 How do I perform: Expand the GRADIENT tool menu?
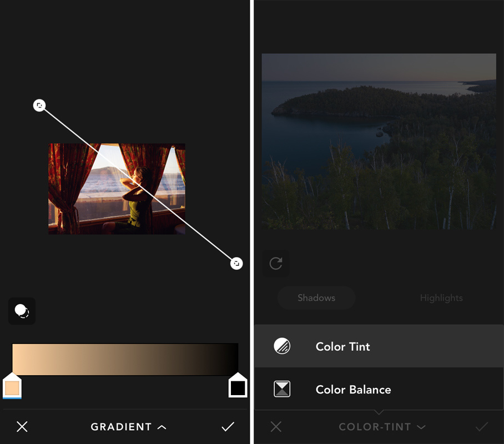click(128, 427)
